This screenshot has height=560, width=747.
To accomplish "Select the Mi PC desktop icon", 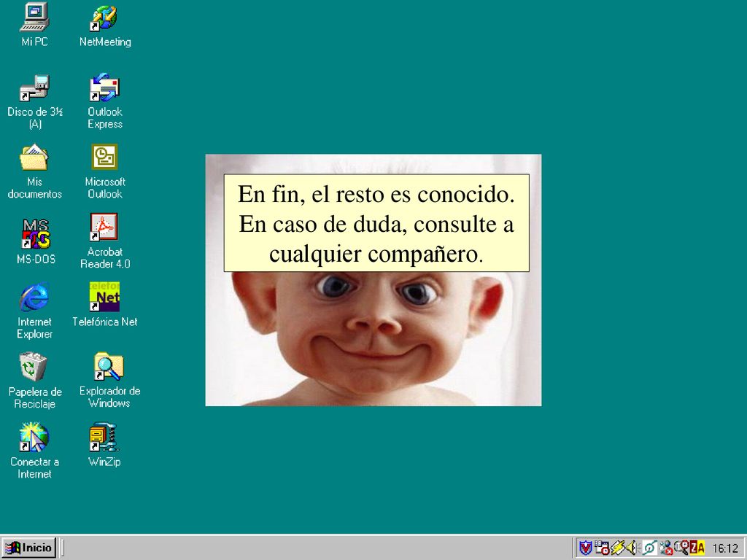I will 34,17.
